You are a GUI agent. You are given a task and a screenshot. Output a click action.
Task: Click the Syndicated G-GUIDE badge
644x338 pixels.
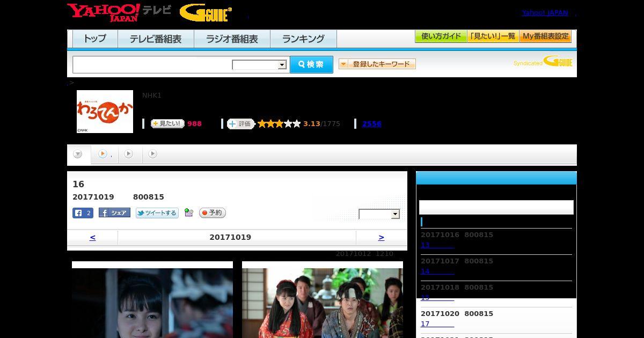tap(543, 62)
